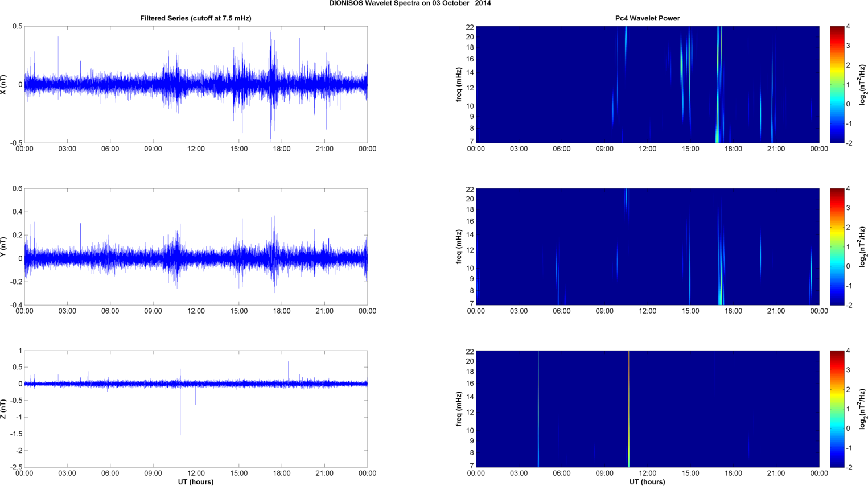Click the main title 'DIONISOS Wavelet Spectra on 03 October 2014'
The height and width of the screenshot is (486, 868).
pos(410,3)
